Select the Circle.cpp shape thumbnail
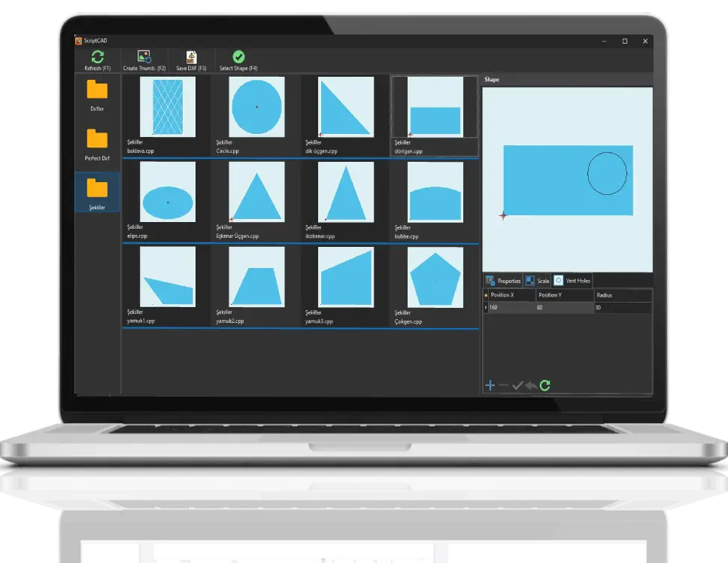This screenshot has width=728, height=563. (x=256, y=107)
